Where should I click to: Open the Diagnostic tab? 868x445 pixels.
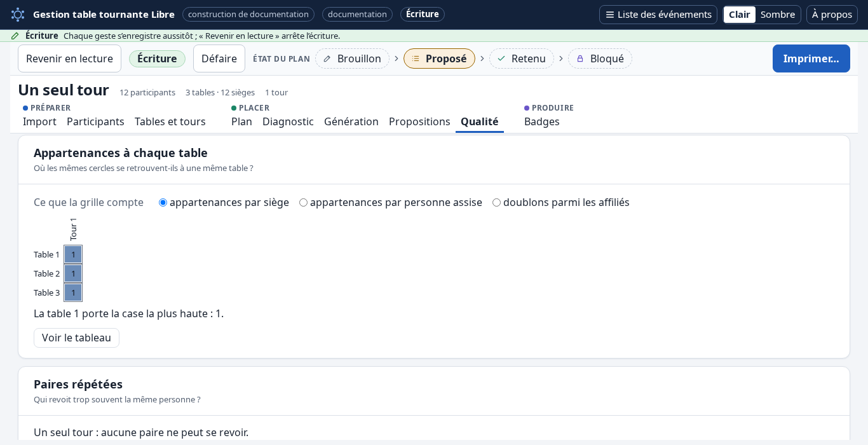(288, 121)
